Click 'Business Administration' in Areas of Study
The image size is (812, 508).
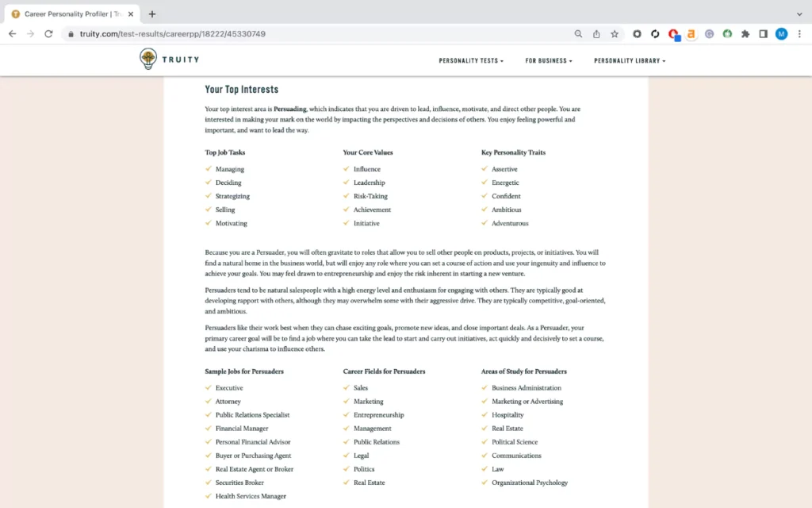tap(527, 387)
